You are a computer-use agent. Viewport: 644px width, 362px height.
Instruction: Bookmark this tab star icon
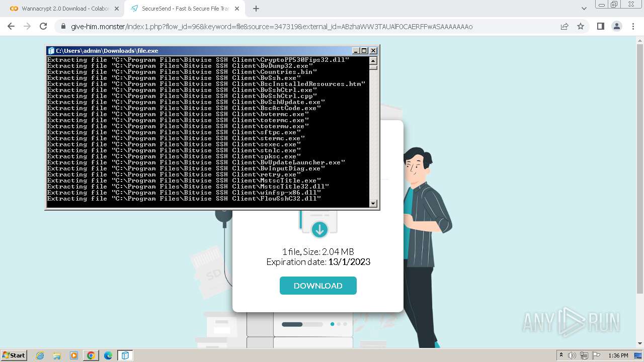[581, 26]
